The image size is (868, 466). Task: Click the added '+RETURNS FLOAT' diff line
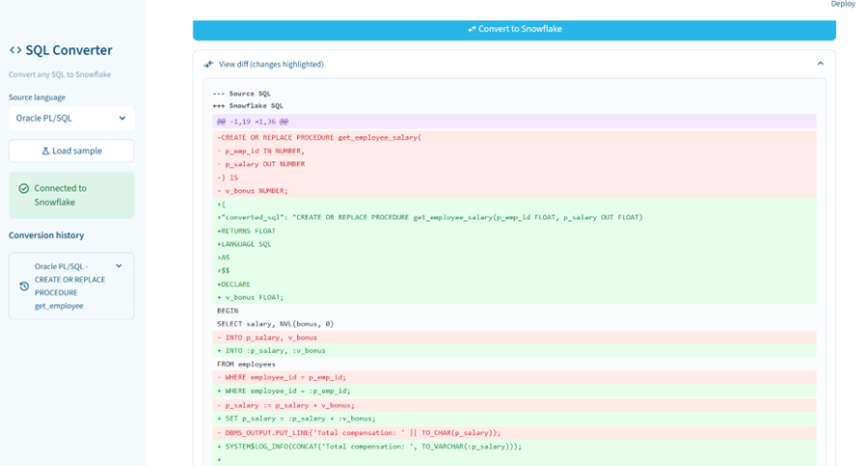pyautogui.click(x=247, y=231)
